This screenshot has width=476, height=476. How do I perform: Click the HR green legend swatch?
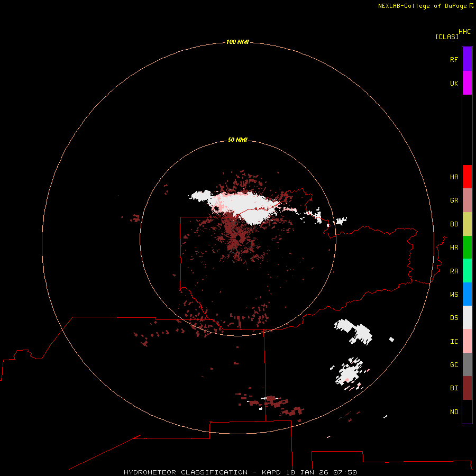click(x=467, y=248)
